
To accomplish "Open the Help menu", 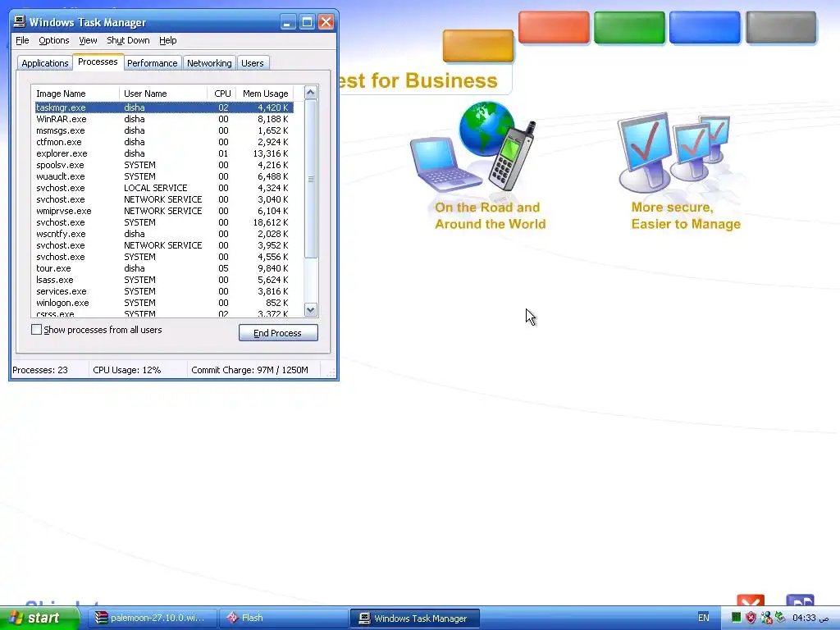I will (167, 40).
